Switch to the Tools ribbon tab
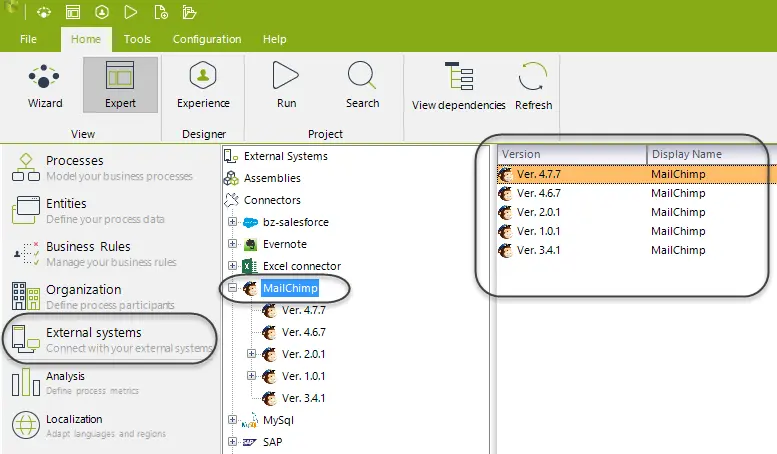Image resolution: width=777 pixels, height=454 pixels. click(137, 39)
